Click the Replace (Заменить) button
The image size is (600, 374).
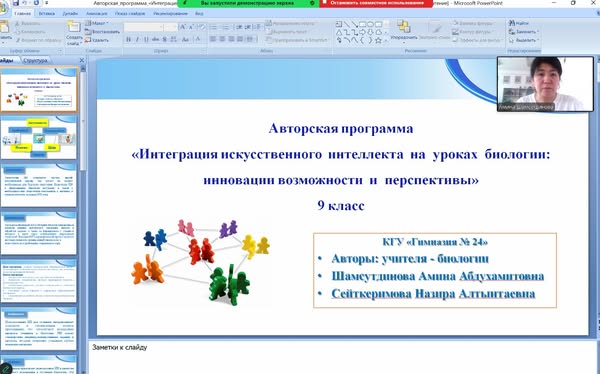[x=524, y=31]
